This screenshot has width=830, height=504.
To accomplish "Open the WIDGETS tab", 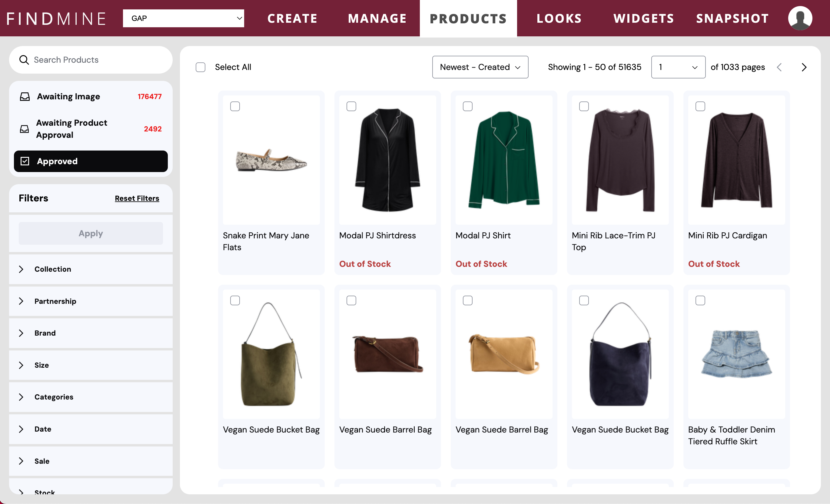I will (x=644, y=18).
